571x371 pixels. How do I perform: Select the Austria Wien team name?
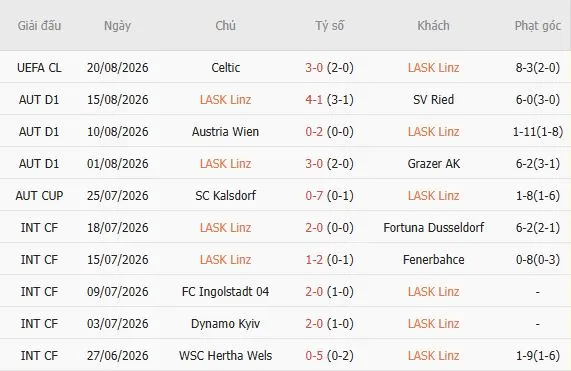(x=225, y=132)
